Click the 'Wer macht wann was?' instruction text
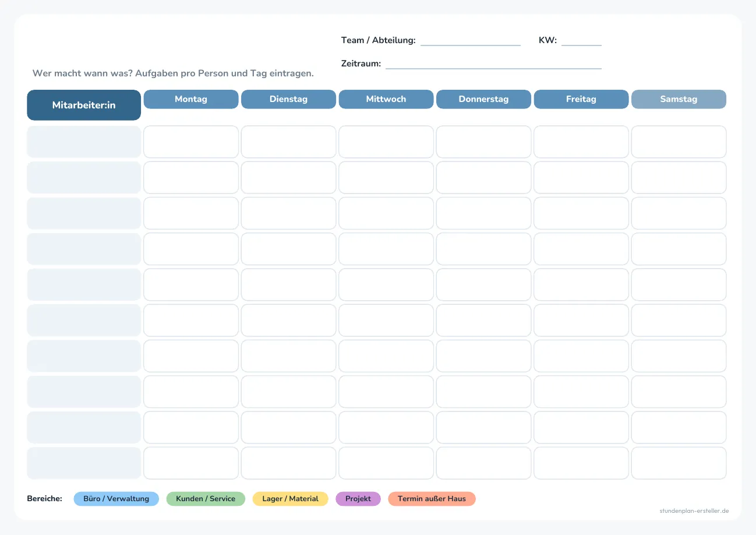The height and width of the screenshot is (535, 756). coord(174,73)
